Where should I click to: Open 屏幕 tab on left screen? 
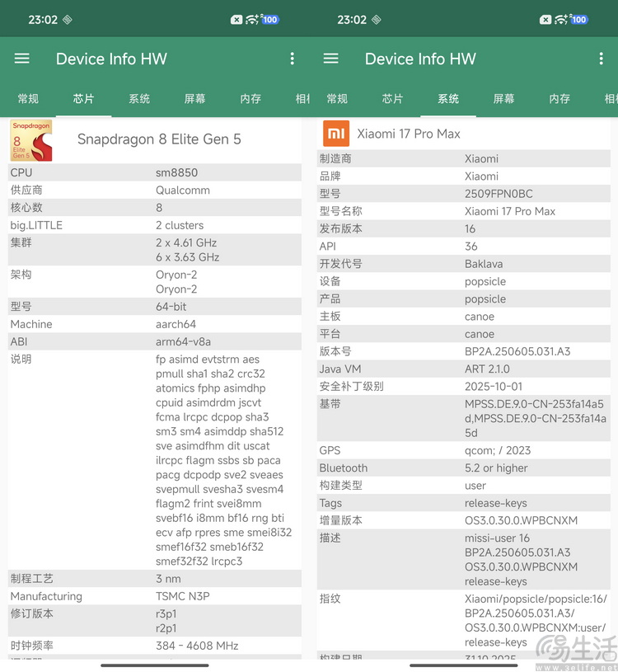click(194, 99)
